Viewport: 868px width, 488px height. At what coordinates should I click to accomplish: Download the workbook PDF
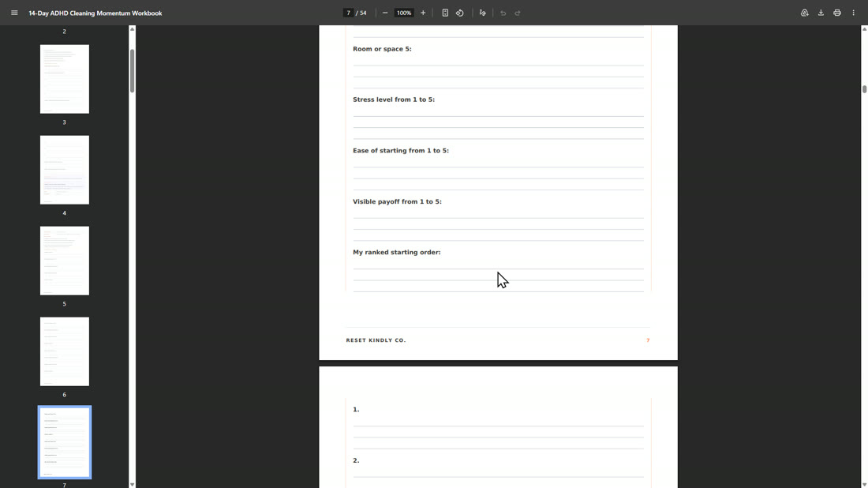tap(821, 13)
